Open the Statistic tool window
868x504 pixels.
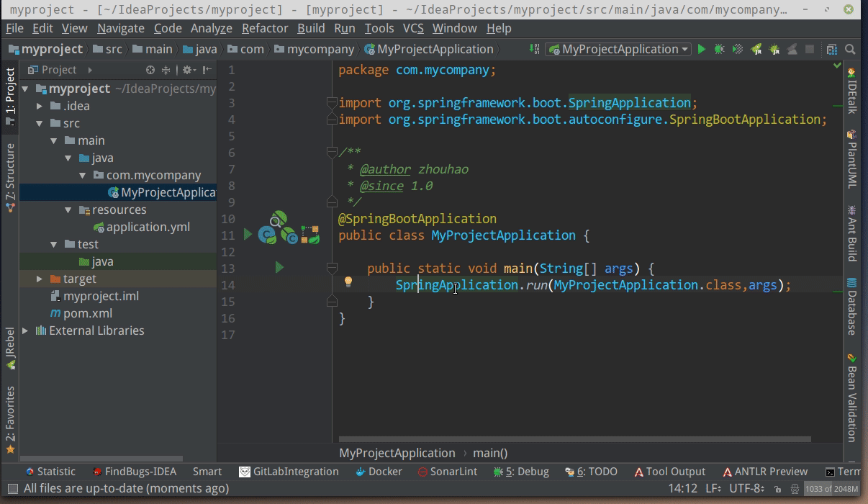coord(50,472)
